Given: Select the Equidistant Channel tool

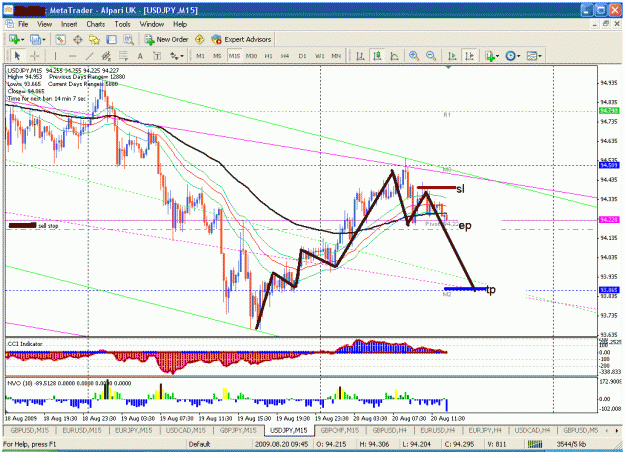Looking at the screenshot, I should click(106, 56).
